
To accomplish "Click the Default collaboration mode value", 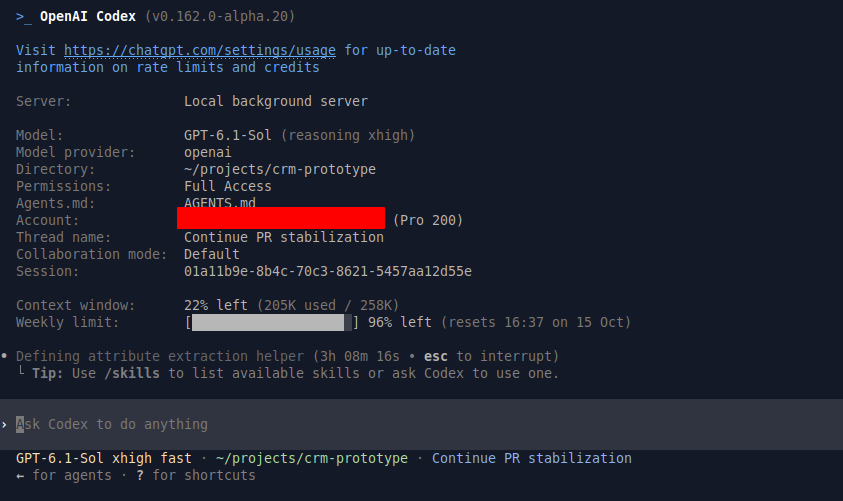I will (212, 254).
